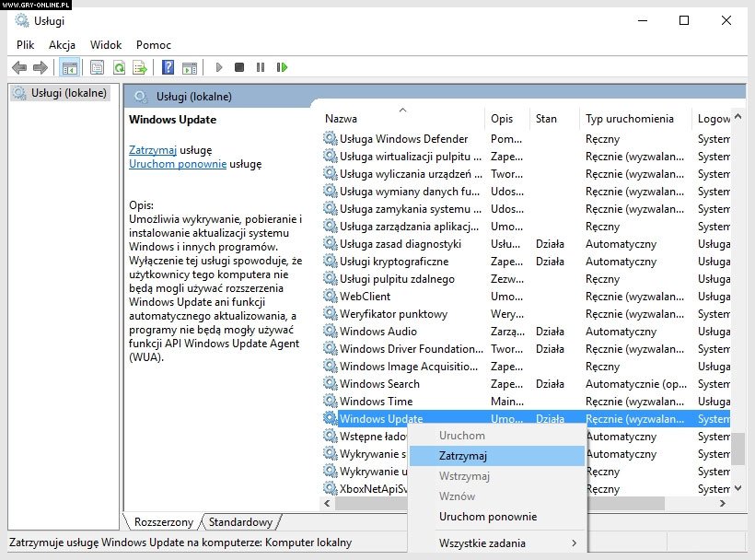Screen dimensions: 755x560
Task: Toggle the show/hide console tree icon
Action: click(x=70, y=67)
